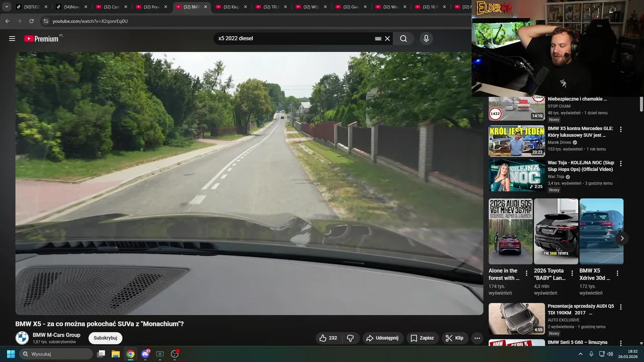Click the Wyszukaj taskbar search box

pyautogui.click(x=56, y=354)
